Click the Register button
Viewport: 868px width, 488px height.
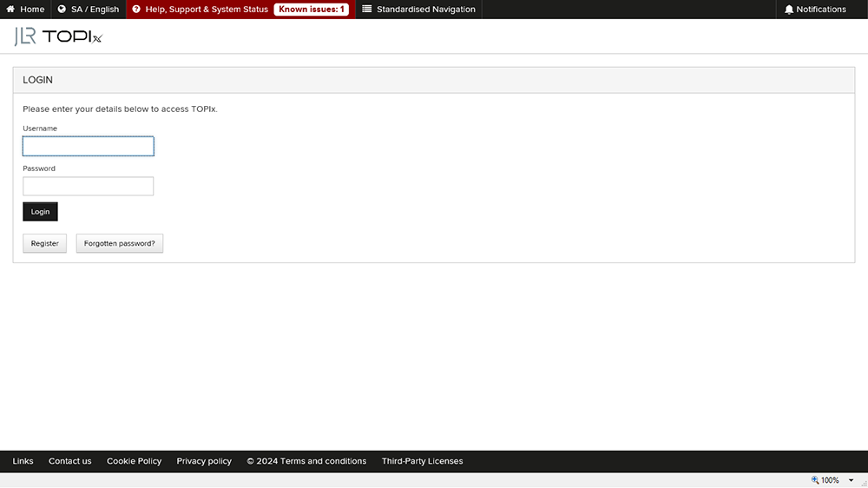(x=45, y=243)
